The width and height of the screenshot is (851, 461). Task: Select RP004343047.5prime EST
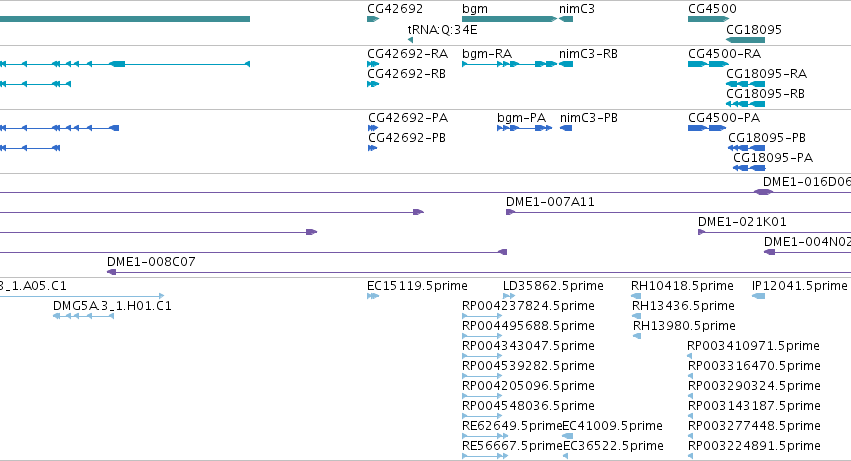[x=482, y=356]
